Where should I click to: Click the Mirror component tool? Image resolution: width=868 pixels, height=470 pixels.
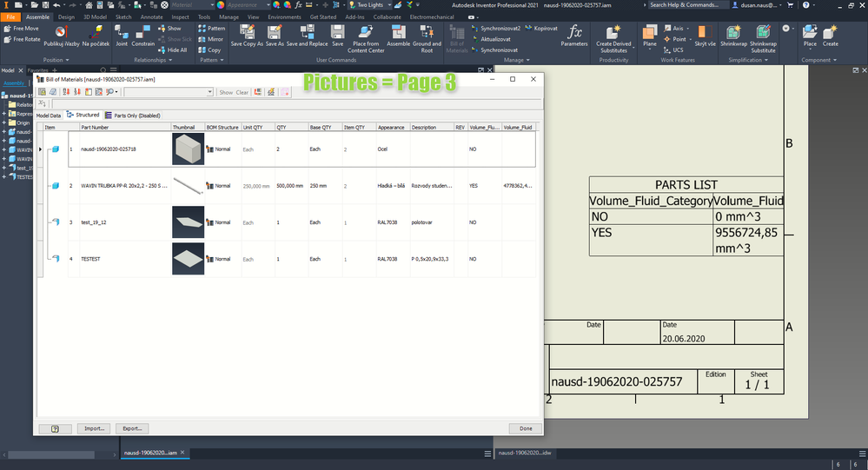tap(211, 39)
